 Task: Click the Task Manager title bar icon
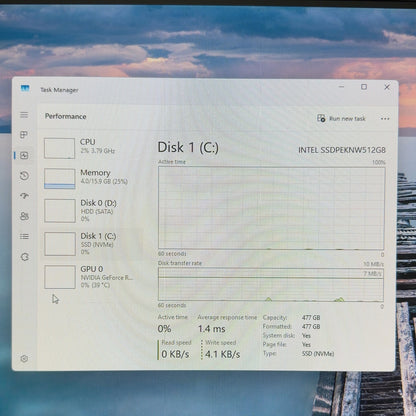pos(25,89)
